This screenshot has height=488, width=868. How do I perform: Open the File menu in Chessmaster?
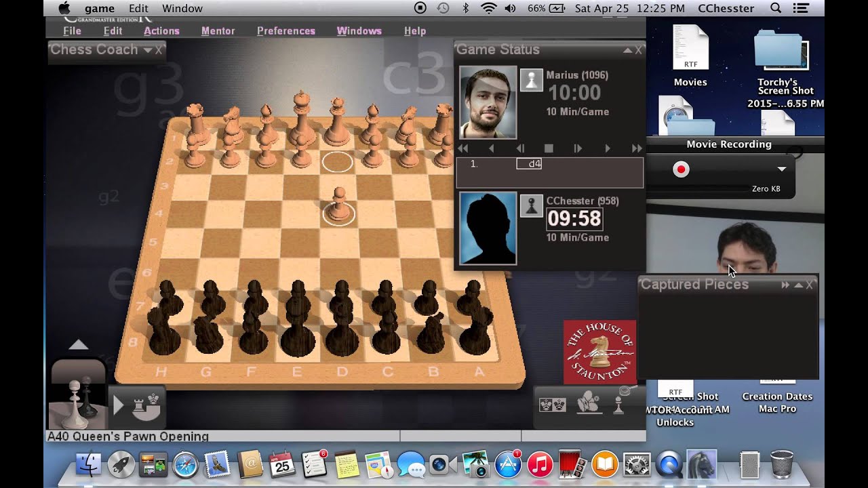coord(72,30)
